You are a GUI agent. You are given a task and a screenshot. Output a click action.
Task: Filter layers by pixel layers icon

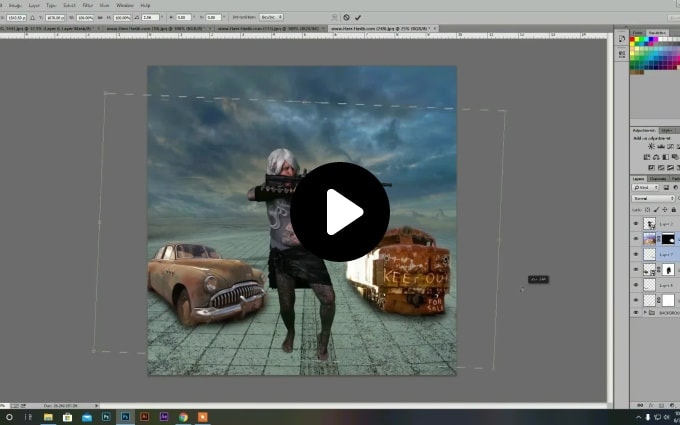click(666, 187)
